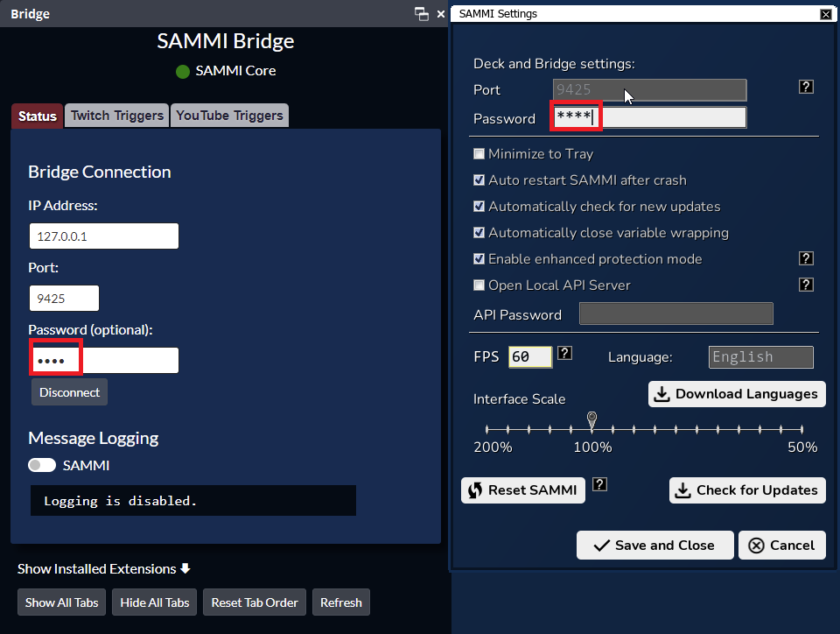Screen dimensions: 840x634
Task: Click the Refresh button
Action: coord(341,602)
